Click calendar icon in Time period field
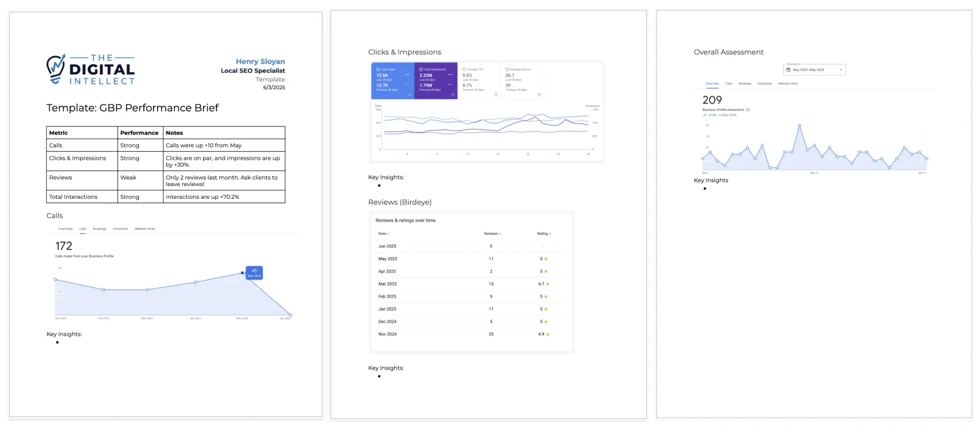This screenshot has height=435, width=980. [788, 70]
